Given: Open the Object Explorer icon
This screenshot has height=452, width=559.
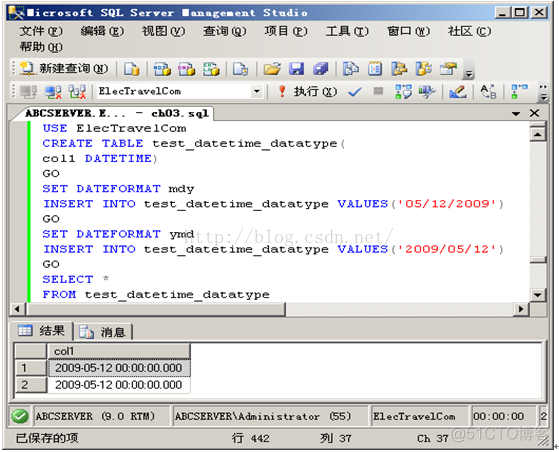Looking at the screenshot, I should [x=399, y=68].
